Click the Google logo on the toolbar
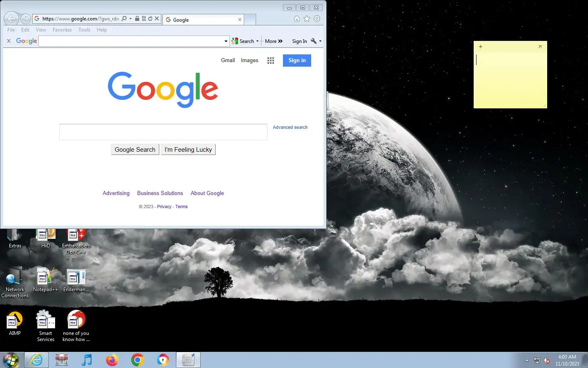Image resolution: width=588 pixels, height=368 pixels. pyautogui.click(x=27, y=41)
